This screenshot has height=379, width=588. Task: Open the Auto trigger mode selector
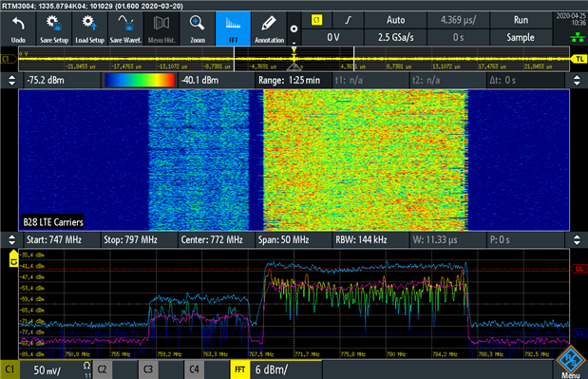(x=395, y=20)
